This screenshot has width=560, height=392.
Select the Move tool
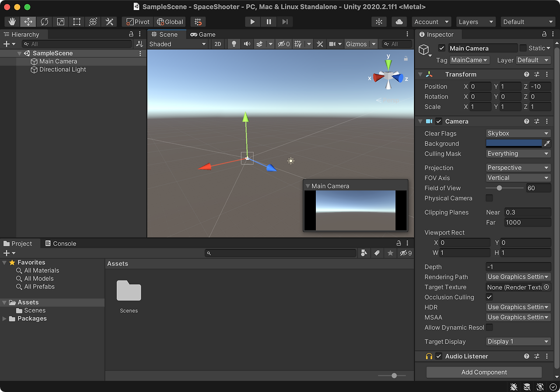point(28,22)
